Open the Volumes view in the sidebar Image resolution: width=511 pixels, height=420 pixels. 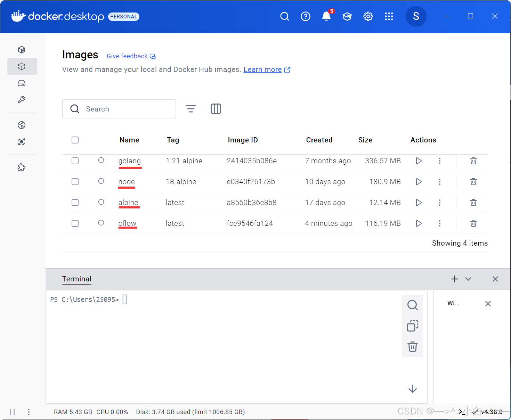click(x=22, y=83)
